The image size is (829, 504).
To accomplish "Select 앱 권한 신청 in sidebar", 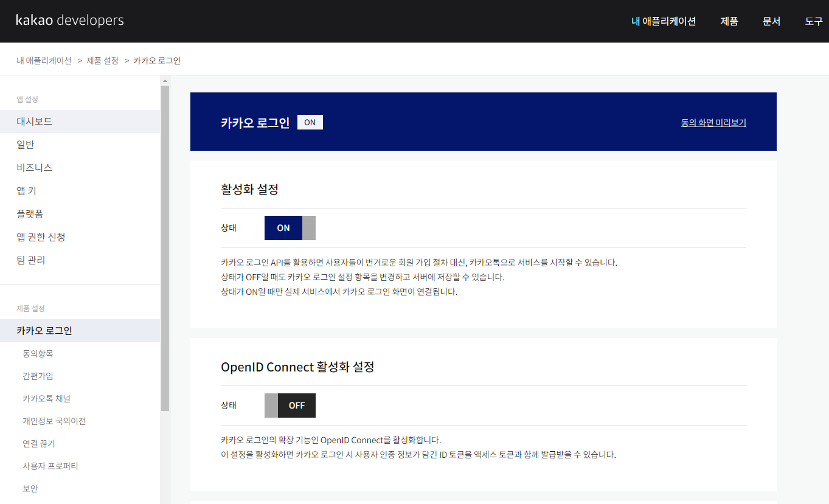I will tap(80, 237).
